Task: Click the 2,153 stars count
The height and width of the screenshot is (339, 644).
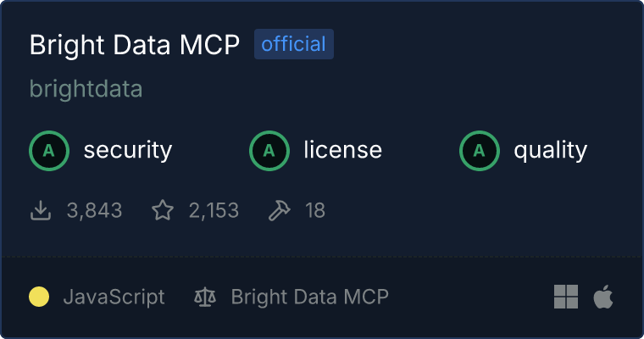Action: click(214, 210)
